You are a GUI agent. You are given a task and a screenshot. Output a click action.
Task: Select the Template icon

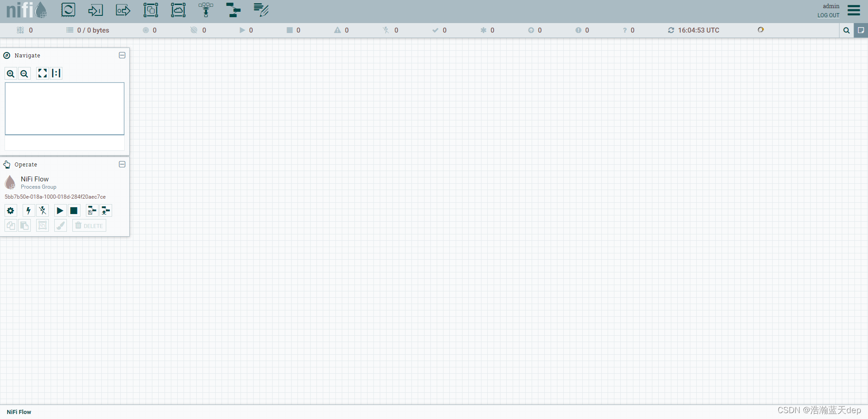[233, 10]
